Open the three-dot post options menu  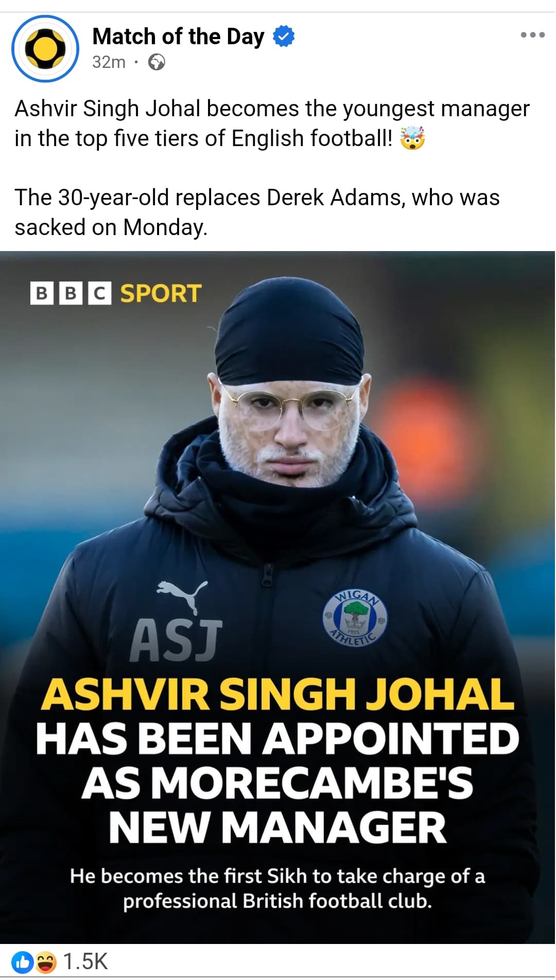point(532,35)
